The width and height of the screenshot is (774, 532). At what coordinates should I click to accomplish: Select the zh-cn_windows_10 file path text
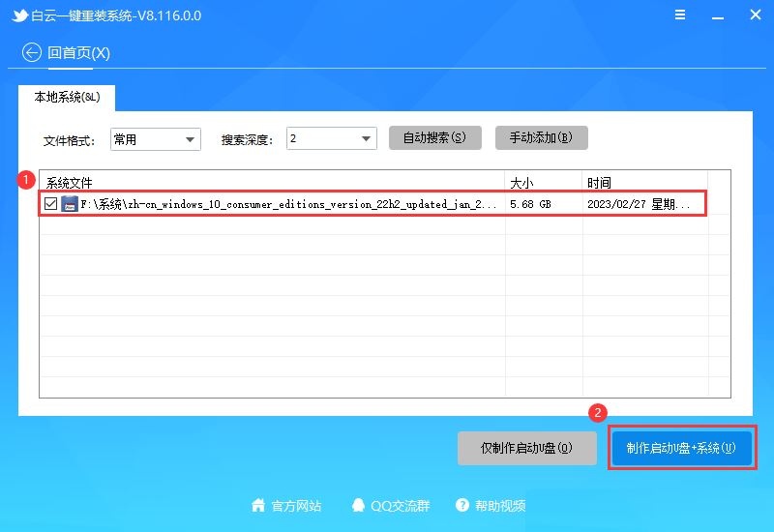[288, 204]
